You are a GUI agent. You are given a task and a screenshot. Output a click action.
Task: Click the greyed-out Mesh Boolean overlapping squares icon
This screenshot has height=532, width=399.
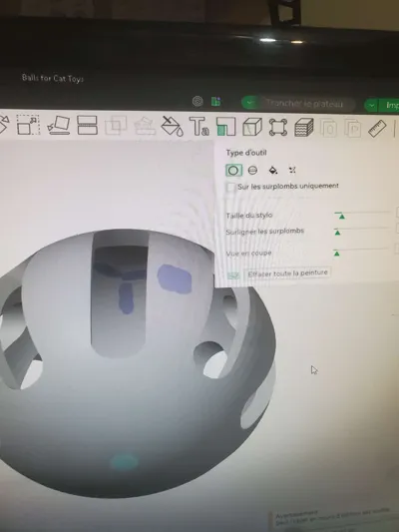pyautogui.click(x=116, y=126)
